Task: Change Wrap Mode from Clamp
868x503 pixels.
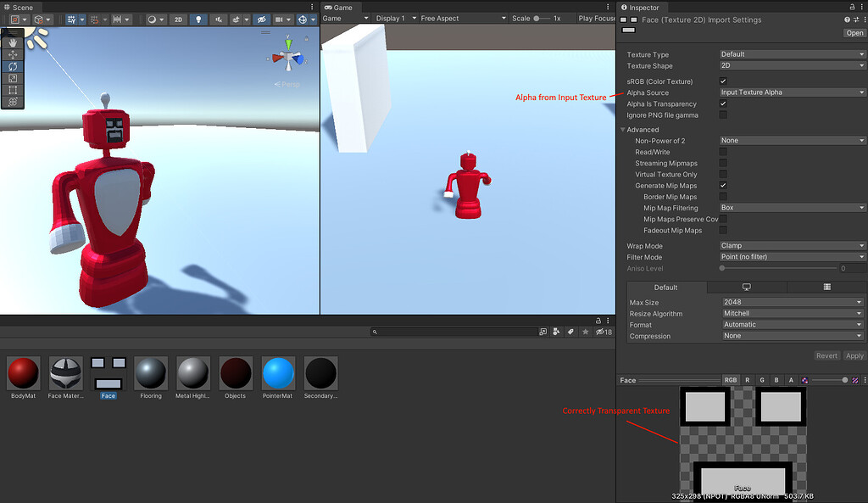Action: click(793, 245)
